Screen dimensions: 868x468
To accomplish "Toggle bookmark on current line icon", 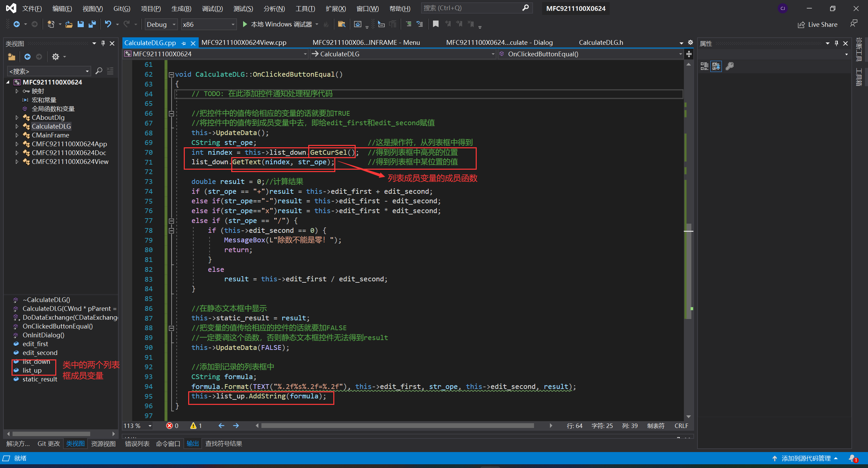I will click(436, 24).
